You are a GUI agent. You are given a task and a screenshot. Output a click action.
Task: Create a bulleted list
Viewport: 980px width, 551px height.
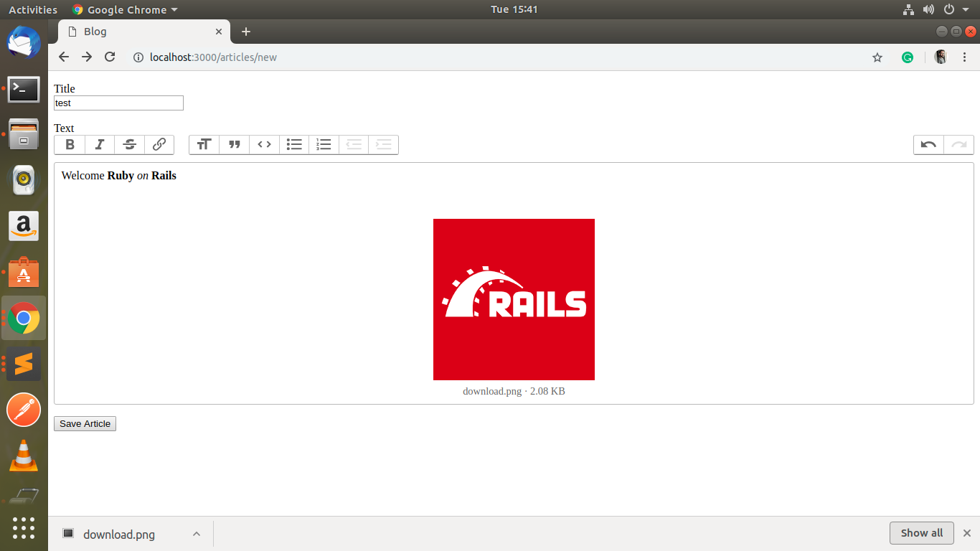294,145
